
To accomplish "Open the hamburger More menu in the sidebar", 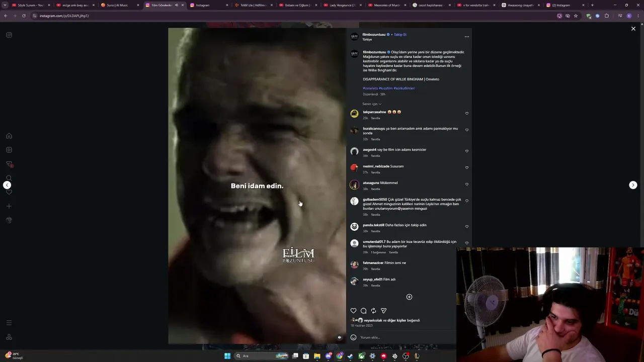I will click(x=9, y=323).
